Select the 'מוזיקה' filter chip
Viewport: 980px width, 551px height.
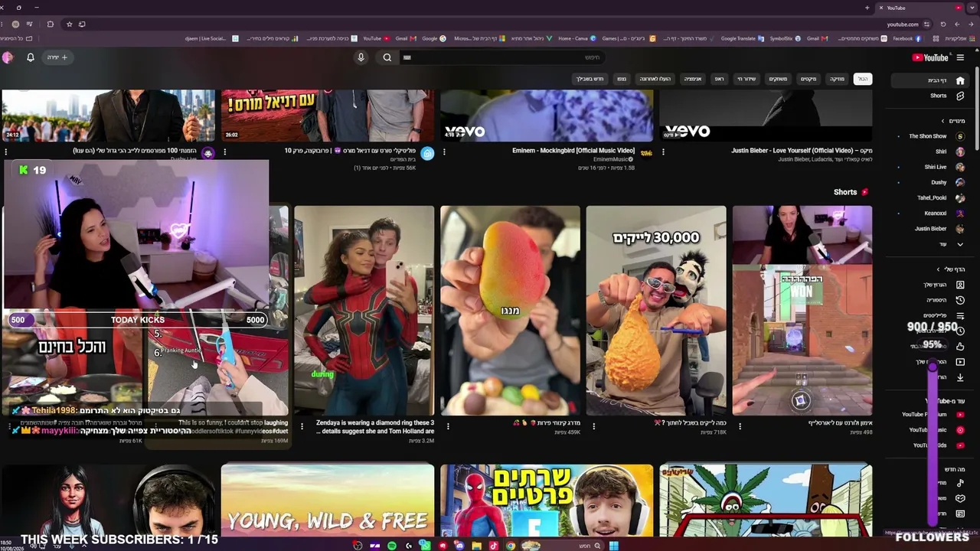tap(838, 79)
